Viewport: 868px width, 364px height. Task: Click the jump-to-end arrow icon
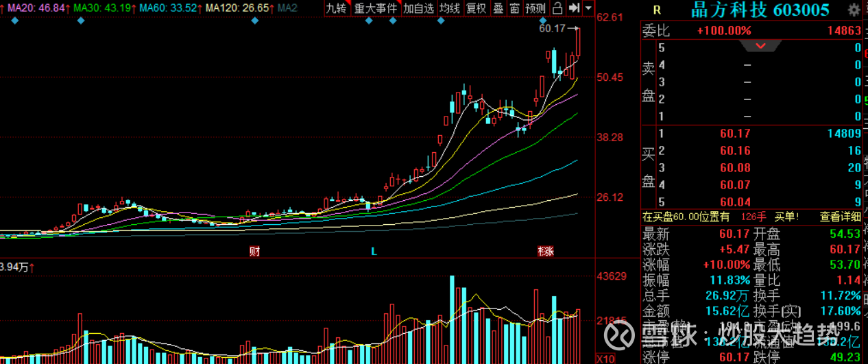click(x=573, y=8)
